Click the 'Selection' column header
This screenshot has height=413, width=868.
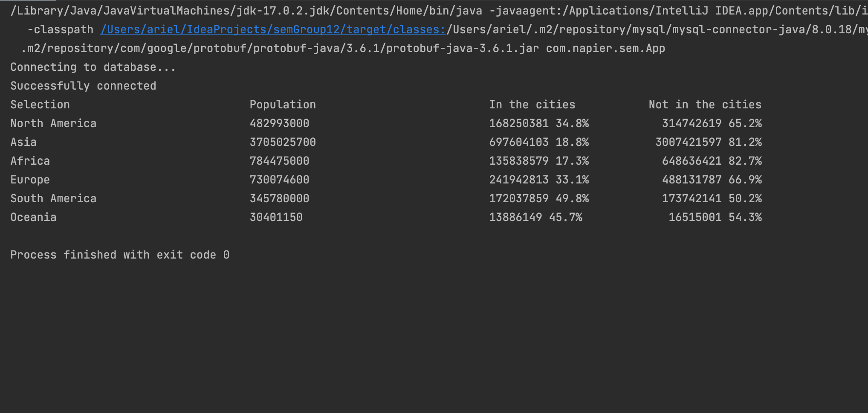[x=40, y=105]
